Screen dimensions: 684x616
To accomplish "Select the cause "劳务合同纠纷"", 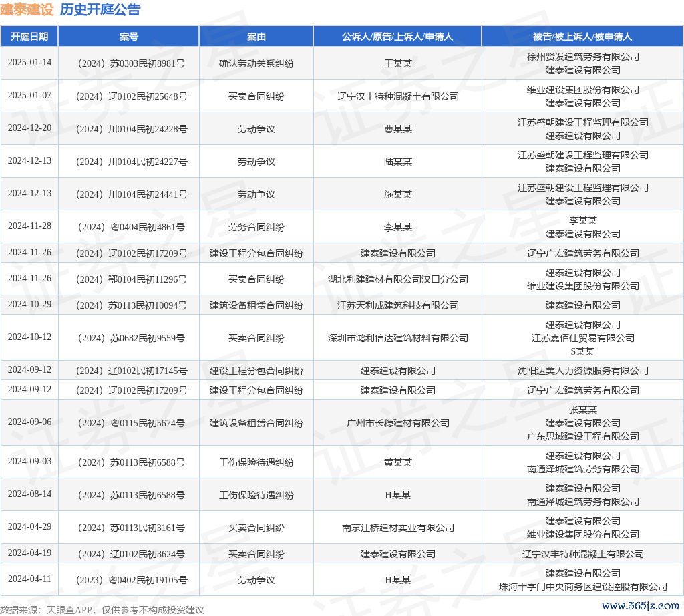I will pos(256,227).
